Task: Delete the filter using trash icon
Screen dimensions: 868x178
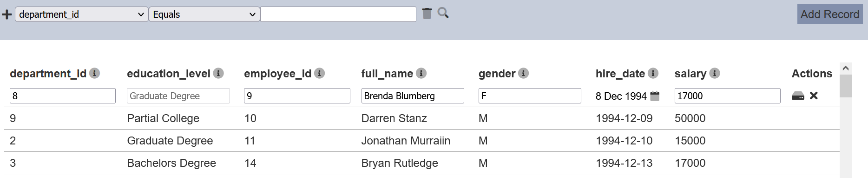Action: [x=427, y=14]
